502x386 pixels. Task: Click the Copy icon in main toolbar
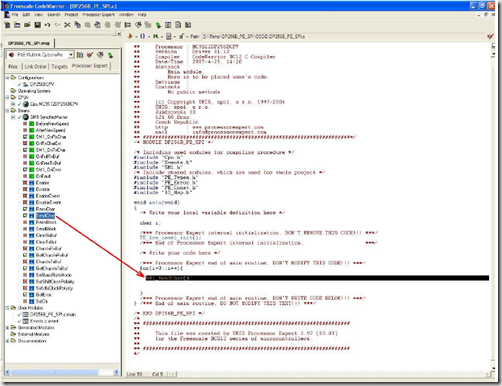[x=77, y=25]
